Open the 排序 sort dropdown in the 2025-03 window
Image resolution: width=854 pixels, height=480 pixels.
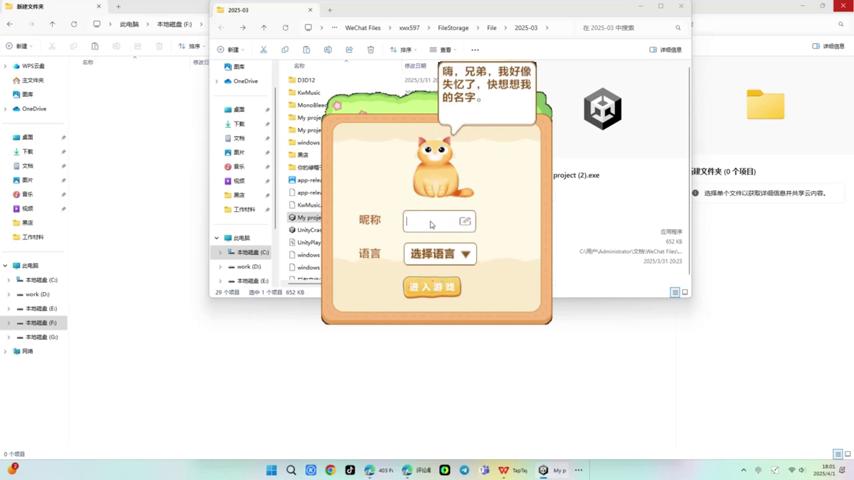click(x=404, y=50)
